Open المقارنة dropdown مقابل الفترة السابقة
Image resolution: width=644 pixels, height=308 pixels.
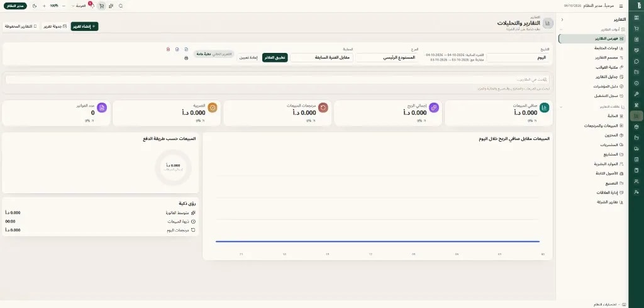[x=321, y=57]
